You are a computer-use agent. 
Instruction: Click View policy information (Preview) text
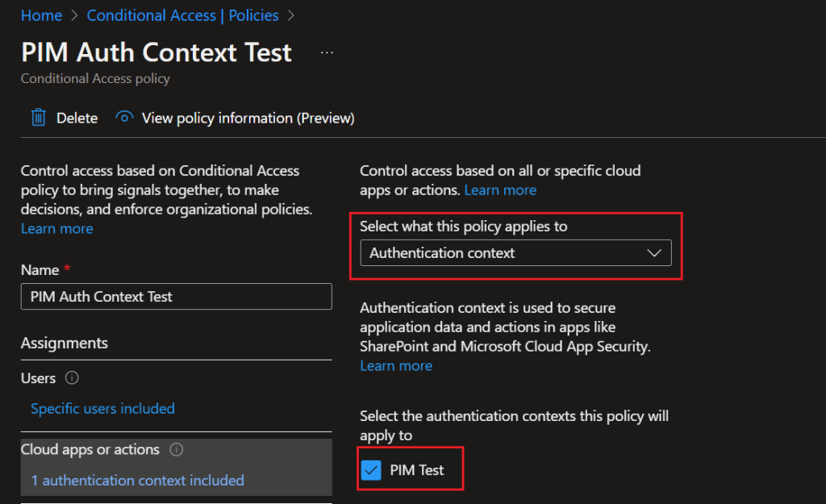(248, 119)
